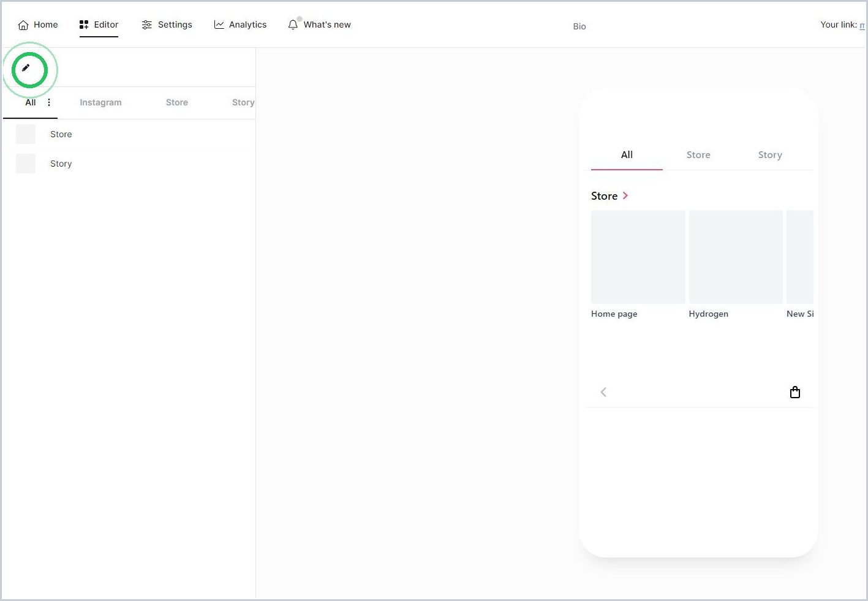Open the Home page product card image
Viewport: 868px width, 601px height.
tap(638, 257)
